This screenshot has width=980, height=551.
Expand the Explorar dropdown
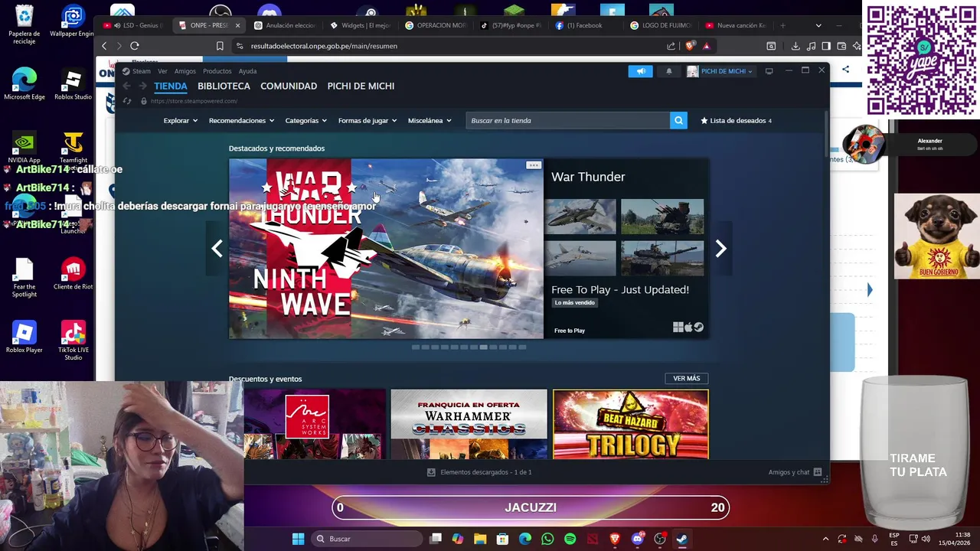tap(180, 120)
